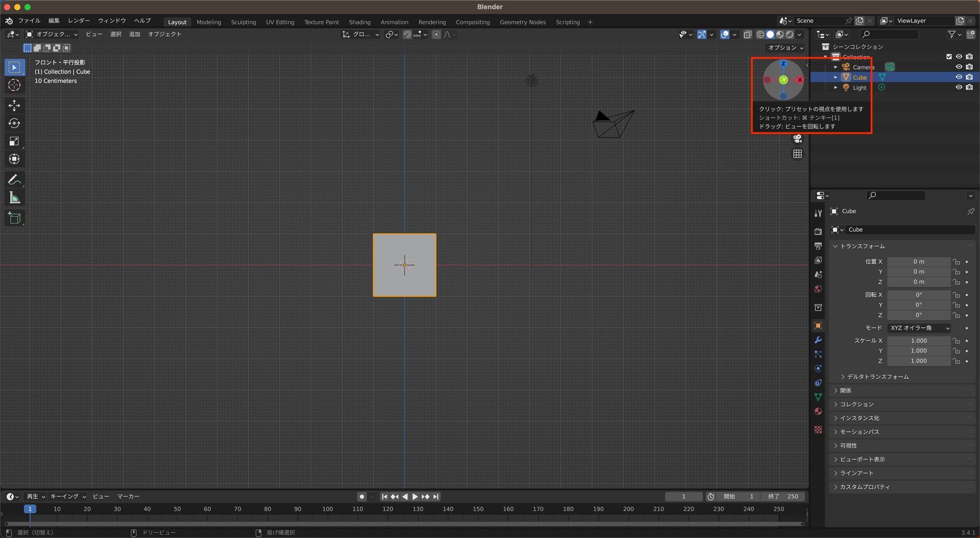Screen dimensions: 980x538
Task: Disable the Camera eye visibility toggle
Action: pyautogui.click(x=959, y=67)
